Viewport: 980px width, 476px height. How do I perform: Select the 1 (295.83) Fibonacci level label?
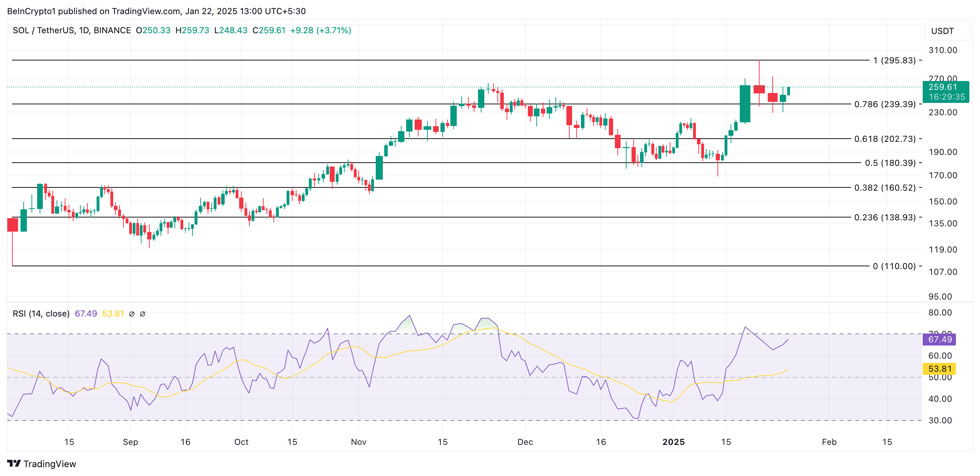click(x=894, y=60)
